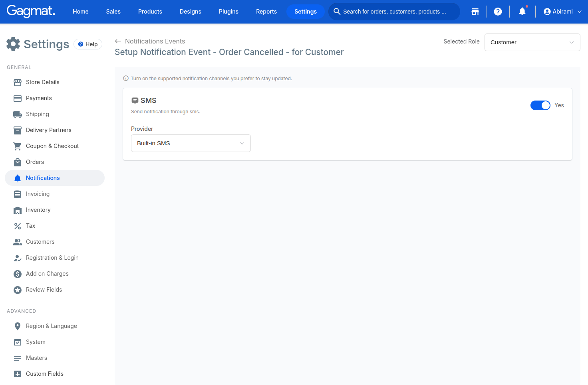Select the Settings tab in top navigation

306,12
